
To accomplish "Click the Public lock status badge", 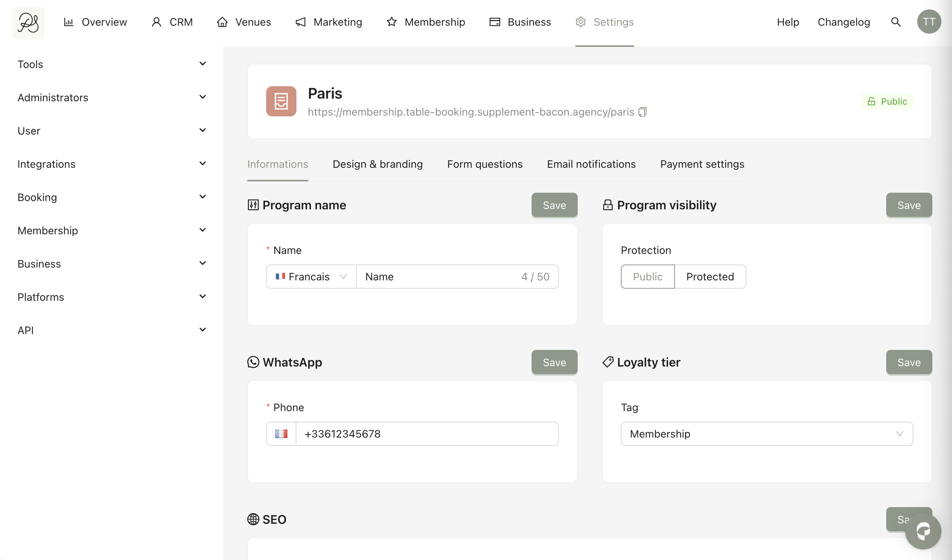I will pos(887,101).
